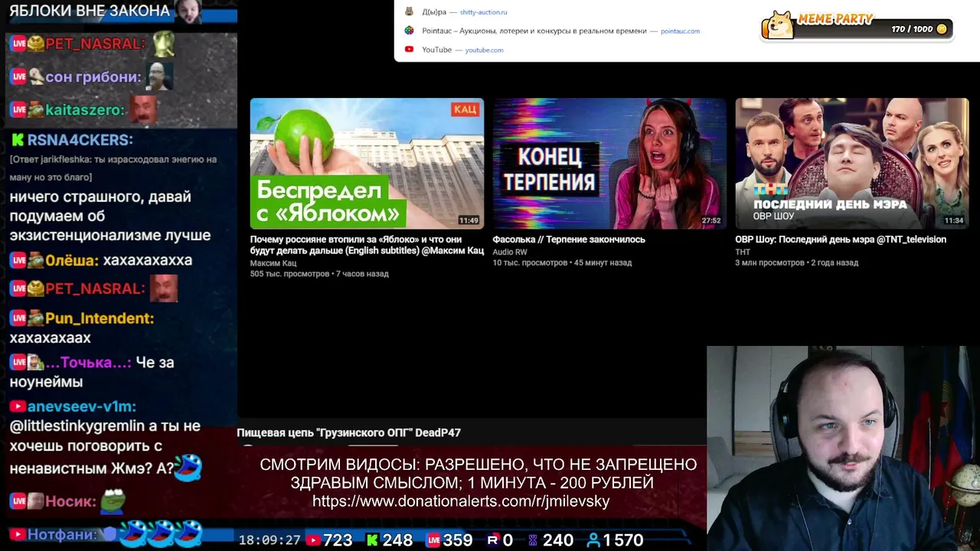
Task: Click the anevseev-v1m username in chat
Action: [x=82, y=406]
